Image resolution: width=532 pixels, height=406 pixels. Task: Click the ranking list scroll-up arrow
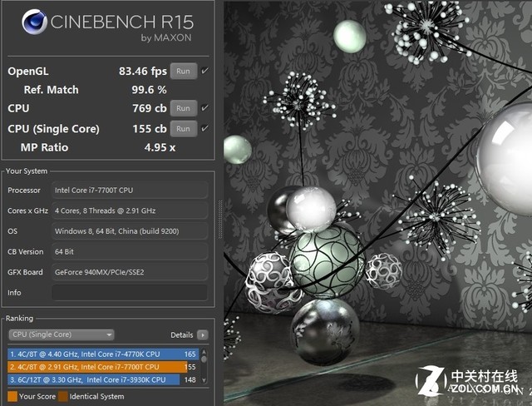tap(205, 352)
